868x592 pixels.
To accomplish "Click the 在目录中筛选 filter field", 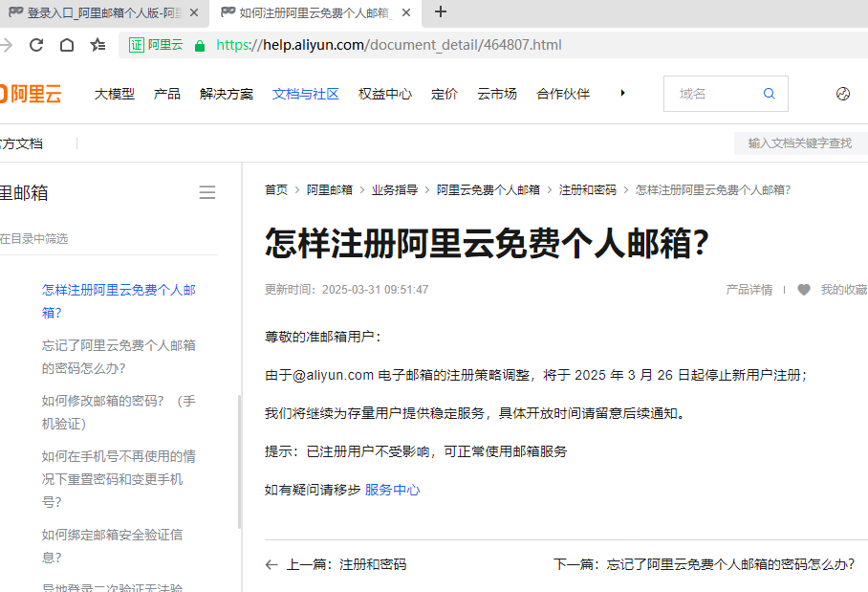I will (109, 239).
